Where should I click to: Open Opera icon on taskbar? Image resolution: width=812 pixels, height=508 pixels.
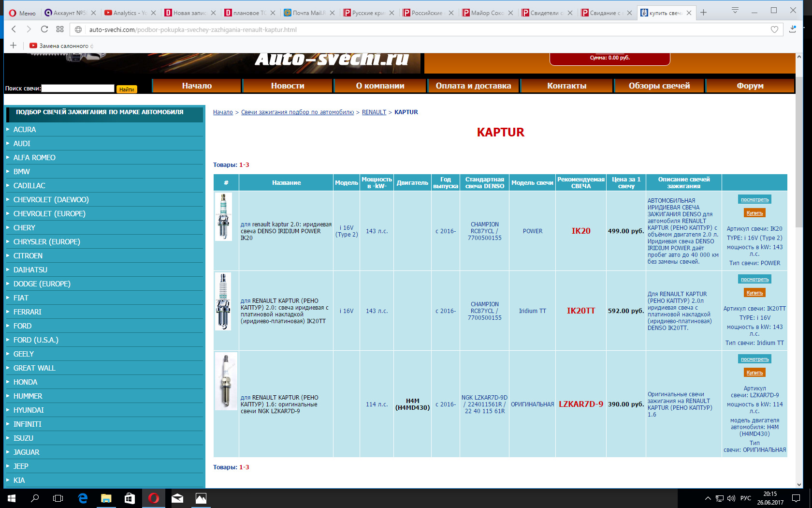click(154, 498)
